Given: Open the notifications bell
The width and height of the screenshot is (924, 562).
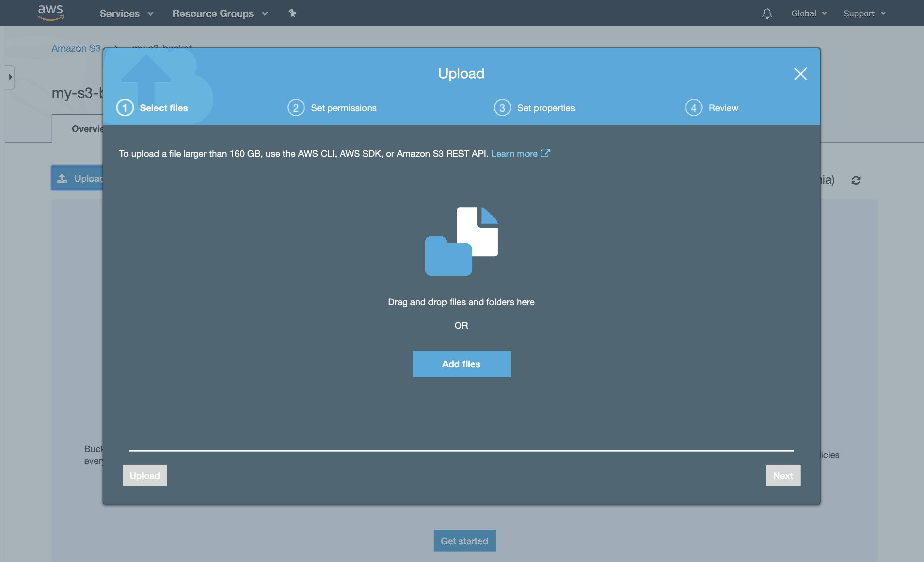Looking at the screenshot, I should (767, 13).
